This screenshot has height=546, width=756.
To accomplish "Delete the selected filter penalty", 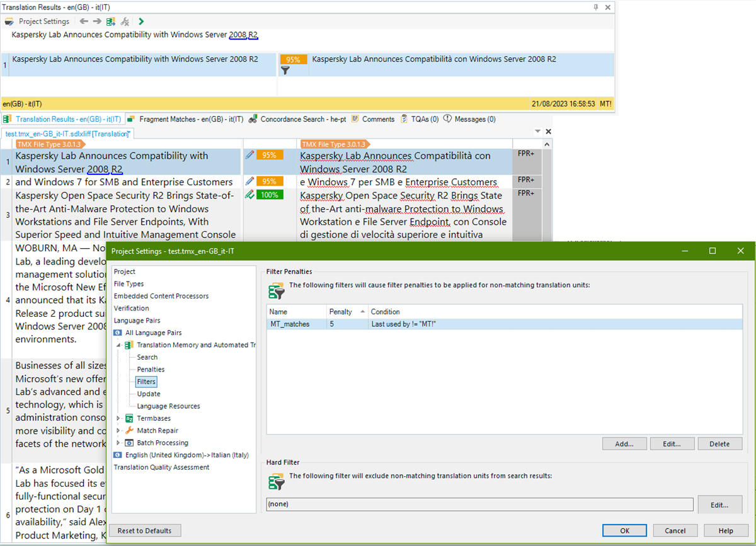I will tap(720, 444).
